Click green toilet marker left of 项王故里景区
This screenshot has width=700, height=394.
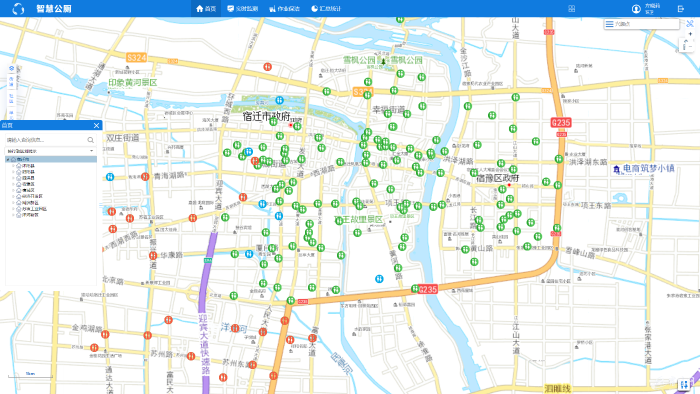click(x=339, y=220)
